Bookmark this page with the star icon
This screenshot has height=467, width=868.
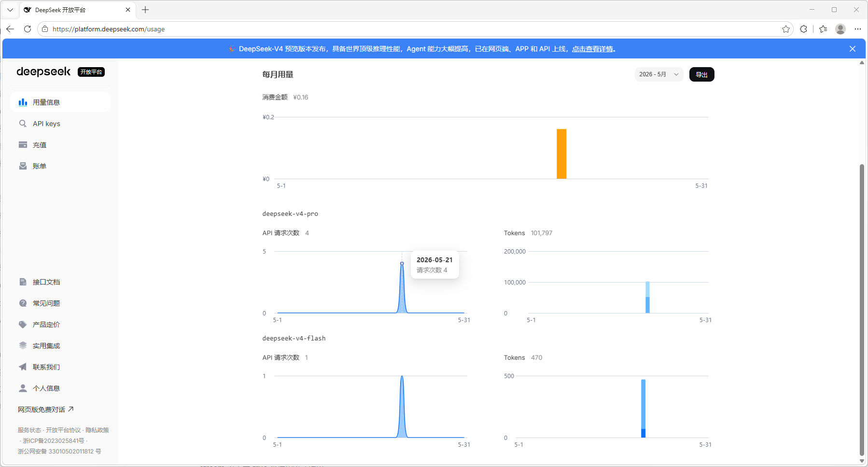786,29
